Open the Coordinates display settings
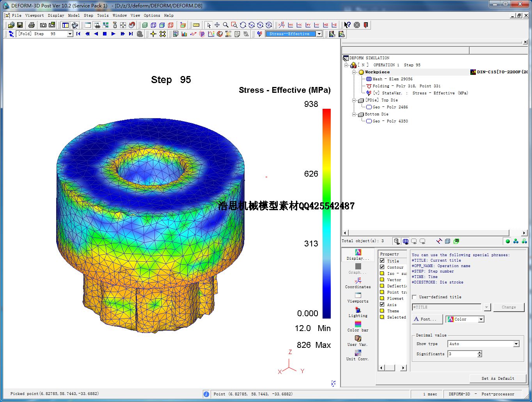The width and height of the screenshot is (532, 402). pyautogui.click(x=358, y=283)
